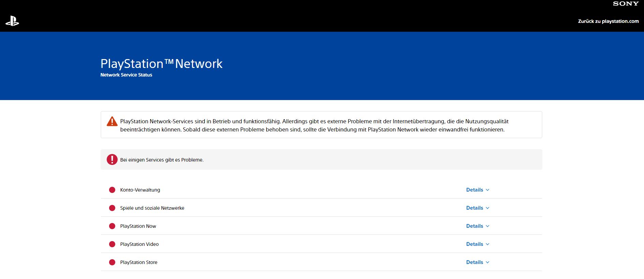Go to Zurück zu playstation.com link
This screenshot has height=279, width=644.
pyautogui.click(x=608, y=21)
